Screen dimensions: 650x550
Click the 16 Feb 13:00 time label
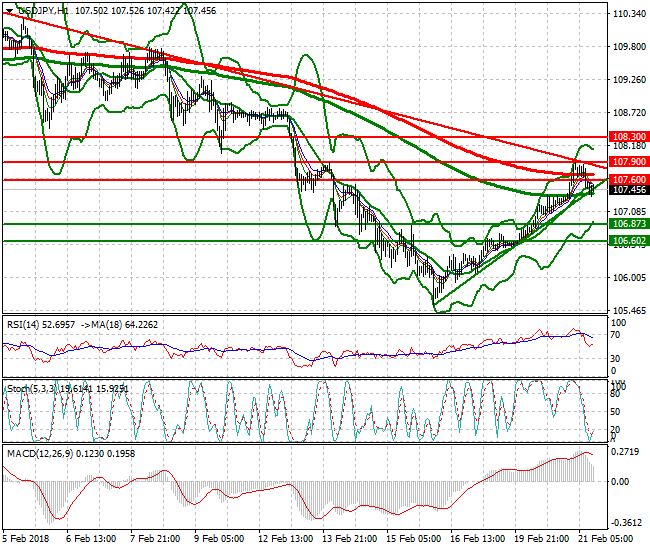click(x=478, y=539)
